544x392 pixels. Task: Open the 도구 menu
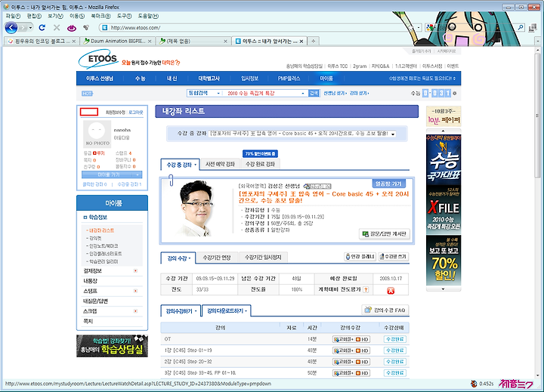(124, 16)
